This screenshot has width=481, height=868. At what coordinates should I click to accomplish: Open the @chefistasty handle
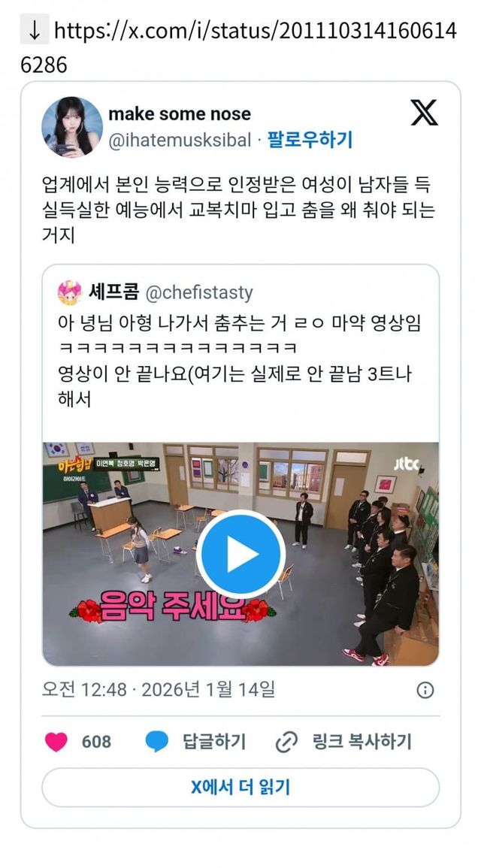click(199, 292)
